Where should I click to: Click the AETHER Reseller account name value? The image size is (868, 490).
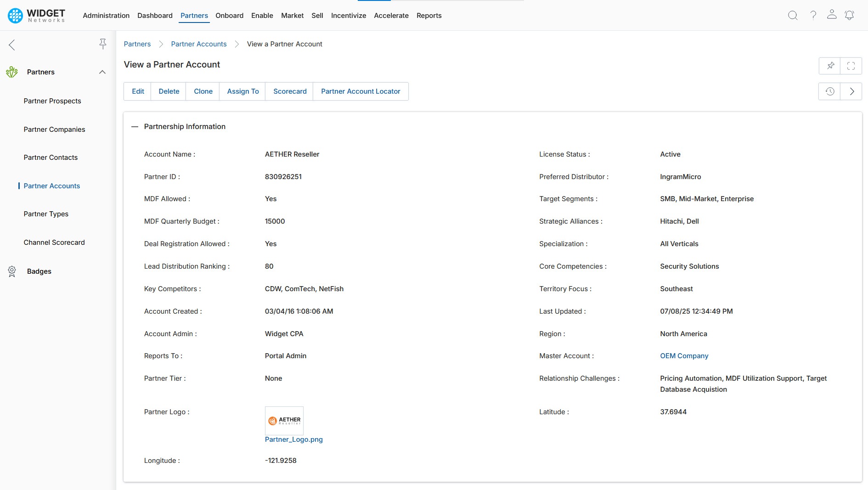(x=292, y=154)
